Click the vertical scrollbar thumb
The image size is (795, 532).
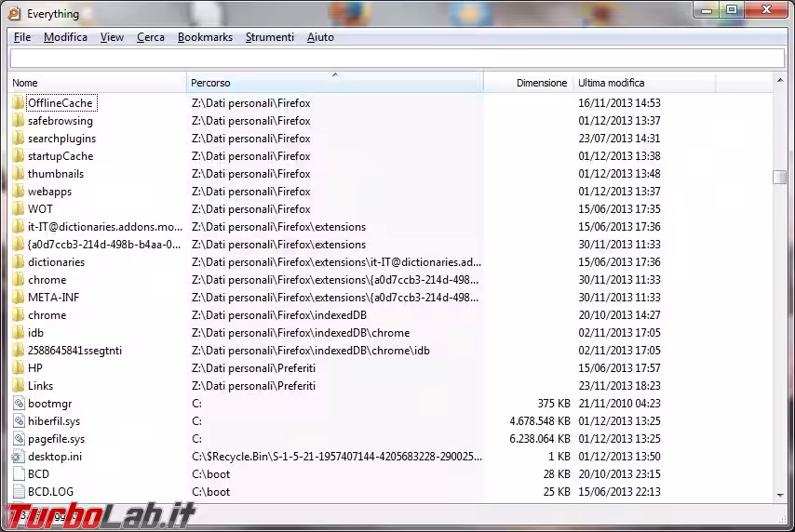tap(780, 177)
